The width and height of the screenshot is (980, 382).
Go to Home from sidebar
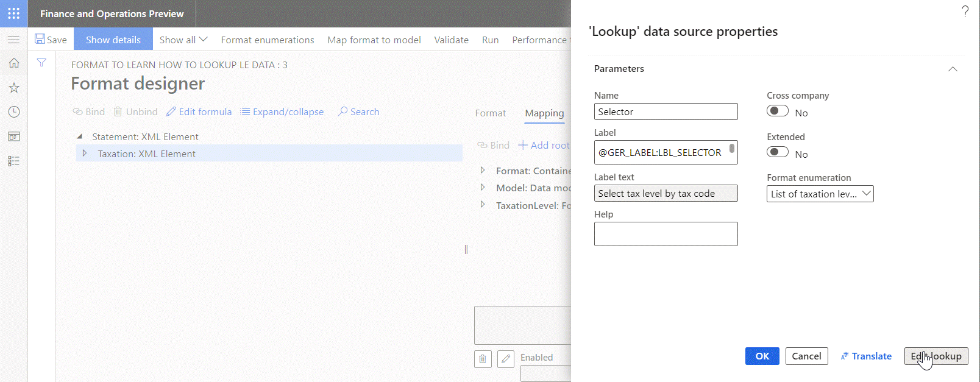(x=13, y=63)
